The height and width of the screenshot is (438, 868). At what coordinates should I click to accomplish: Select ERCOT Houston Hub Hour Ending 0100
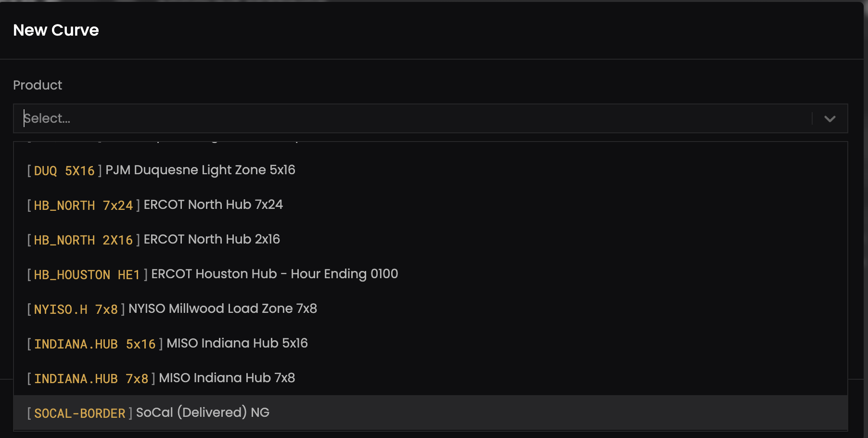274,274
